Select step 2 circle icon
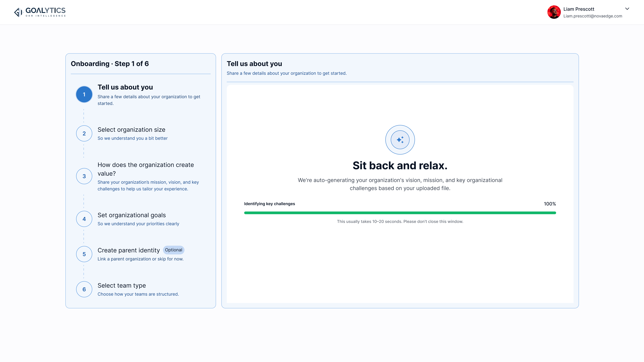644x362 pixels. (x=84, y=133)
